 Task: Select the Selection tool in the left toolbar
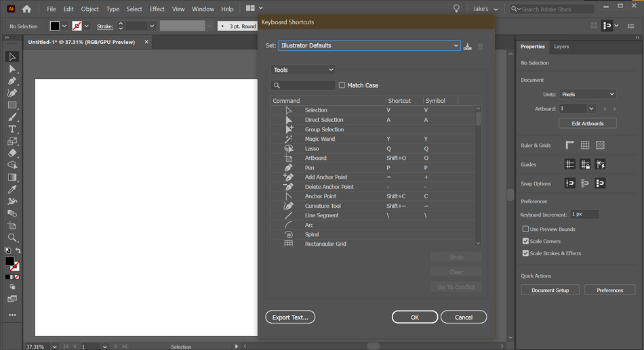(x=12, y=57)
